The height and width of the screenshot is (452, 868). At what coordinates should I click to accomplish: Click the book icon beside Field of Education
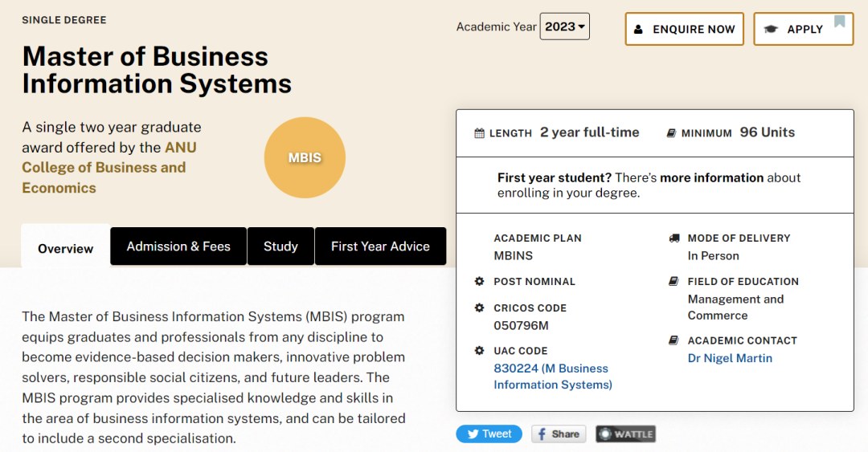click(x=674, y=281)
